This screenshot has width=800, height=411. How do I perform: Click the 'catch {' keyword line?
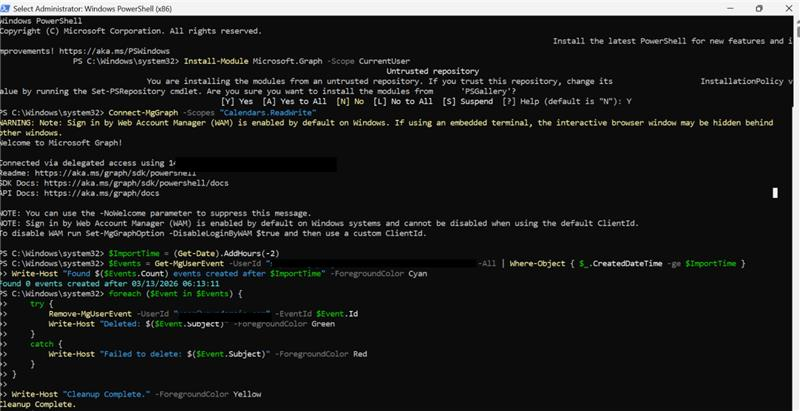click(46, 344)
